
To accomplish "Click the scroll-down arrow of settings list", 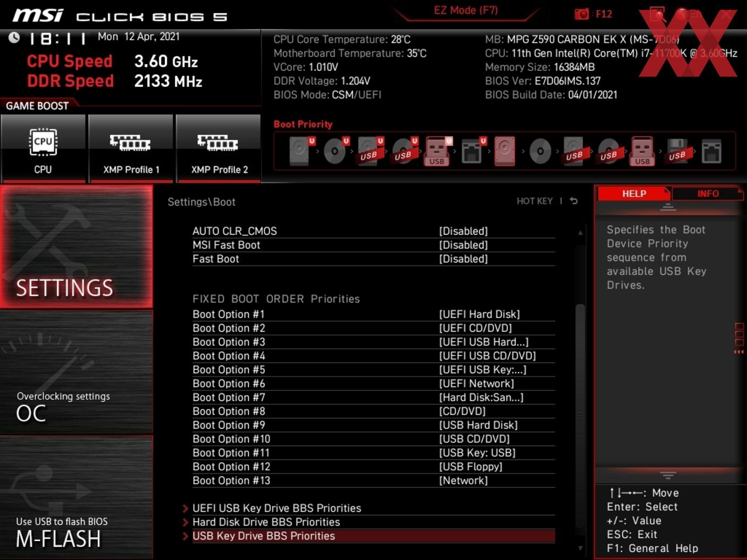I will pyautogui.click(x=581, y=548).
